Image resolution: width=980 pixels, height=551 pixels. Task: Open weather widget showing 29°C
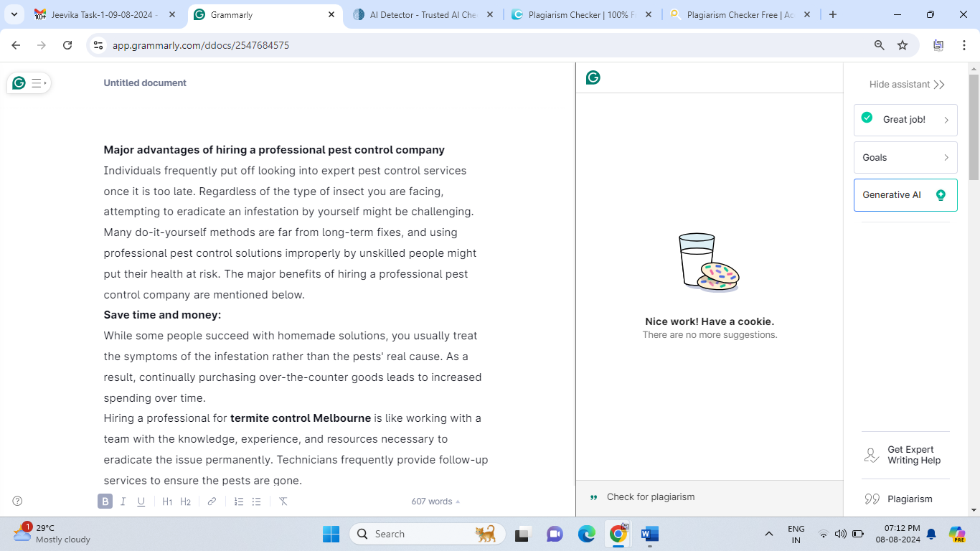point(52,533)
